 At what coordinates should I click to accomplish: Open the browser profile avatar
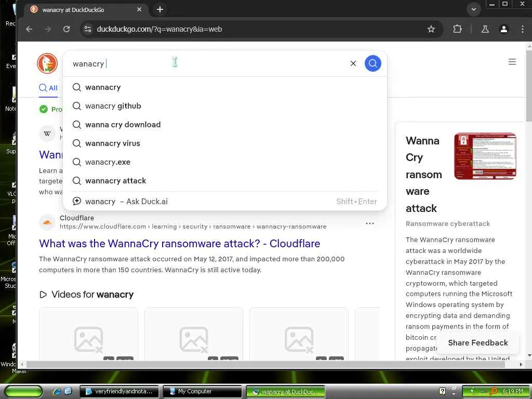point(504,29)
